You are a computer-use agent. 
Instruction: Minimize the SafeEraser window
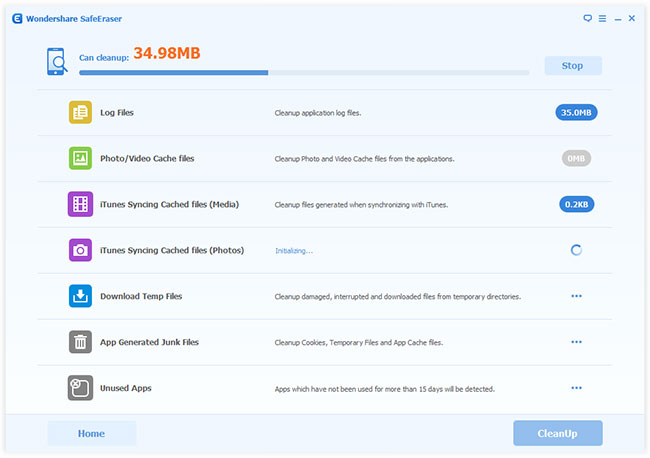(x=618, y=19)
